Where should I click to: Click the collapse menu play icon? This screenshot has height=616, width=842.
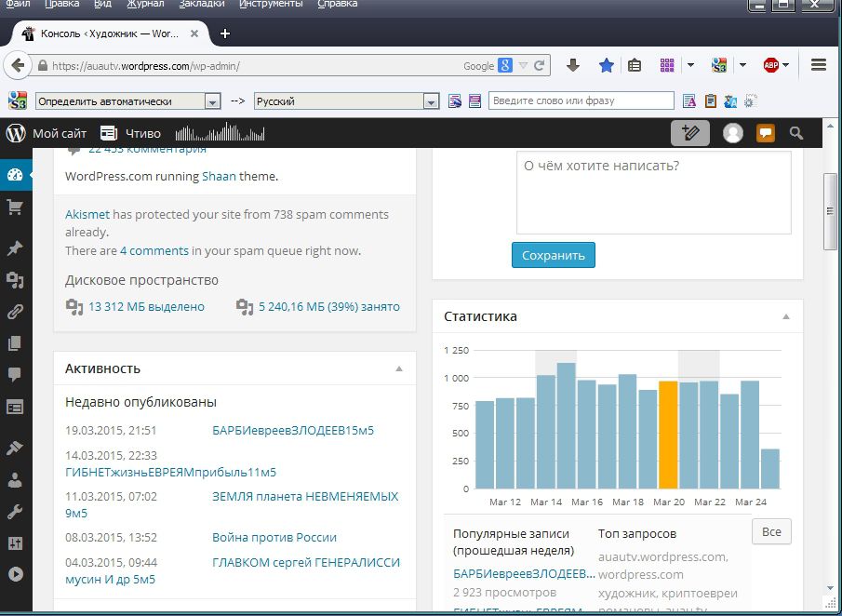pos(15,574)
